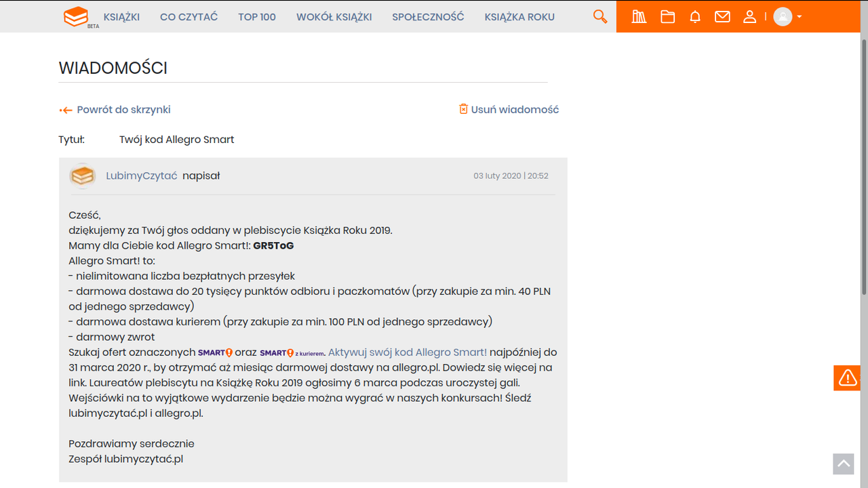Go back via Powrót do skrzynki link
Screen dimensions: 868x488
[x=123, y=109]
